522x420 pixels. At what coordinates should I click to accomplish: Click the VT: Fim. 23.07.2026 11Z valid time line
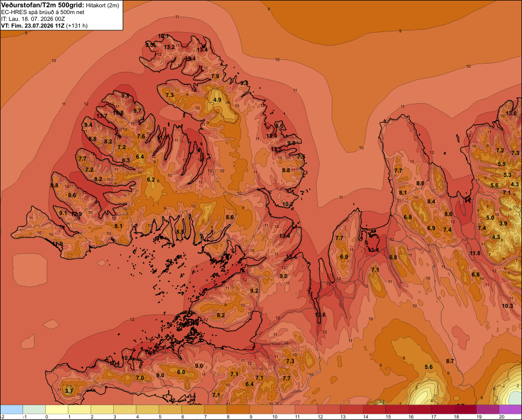coord(44,26)
